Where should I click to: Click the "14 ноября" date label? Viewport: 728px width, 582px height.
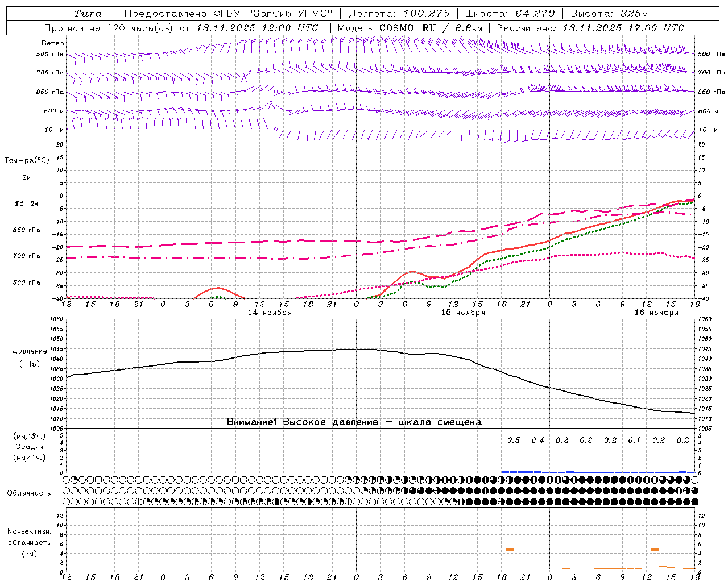pos(270,313)
